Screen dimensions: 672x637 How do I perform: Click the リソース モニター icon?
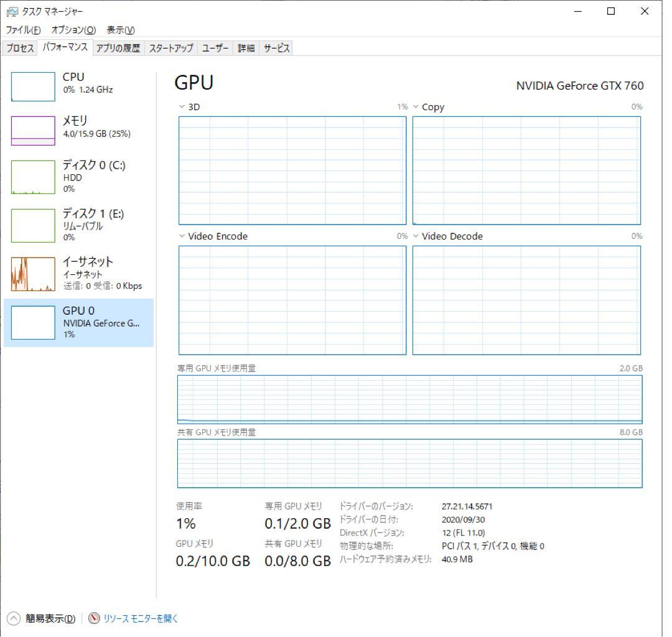tap(94, 619)
